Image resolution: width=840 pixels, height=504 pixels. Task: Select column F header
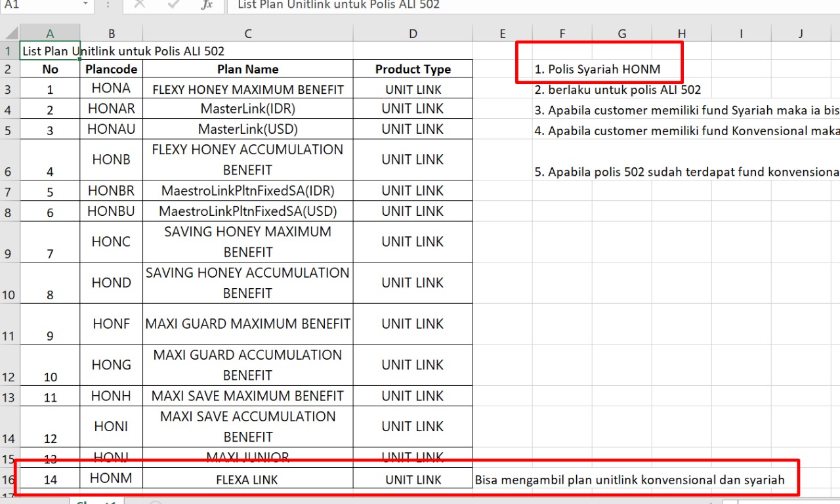click(562, 33)
